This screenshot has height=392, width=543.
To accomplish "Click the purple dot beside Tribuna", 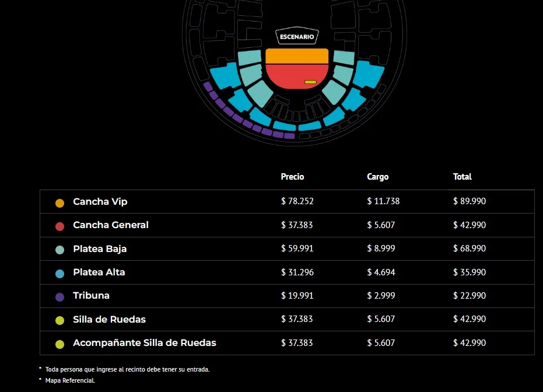I will pyautogui.click(x=59, y=297).
